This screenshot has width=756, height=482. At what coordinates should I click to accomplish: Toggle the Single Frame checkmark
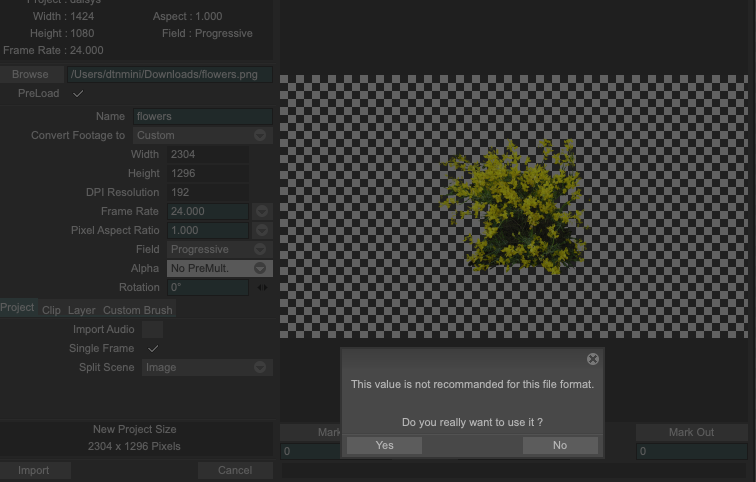pyautogui.click(x=153, y=348)
